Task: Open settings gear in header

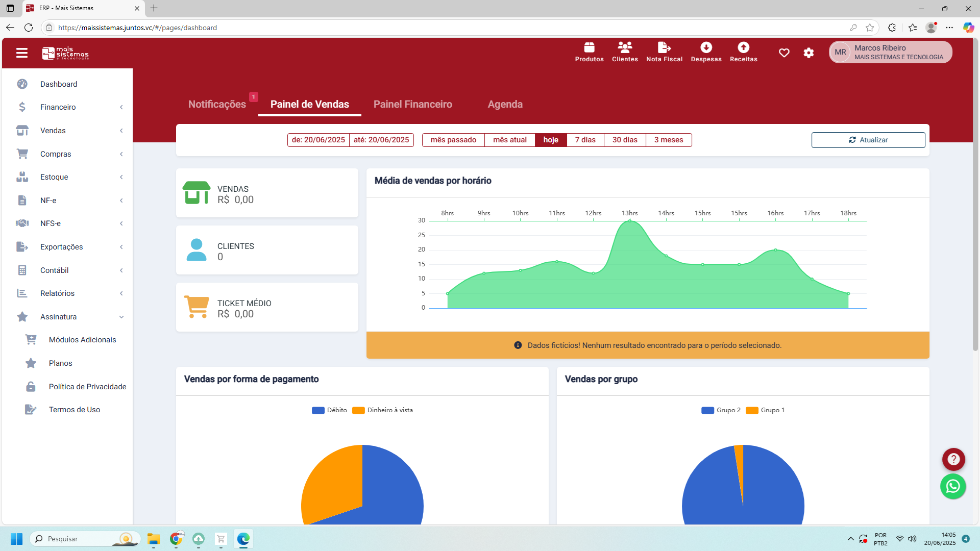Action: pyautogui.click(x=808, y=53)
